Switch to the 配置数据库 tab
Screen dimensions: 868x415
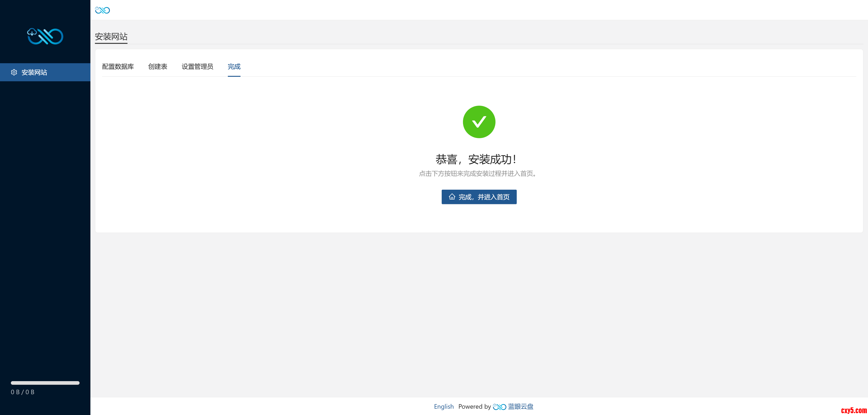118,67
